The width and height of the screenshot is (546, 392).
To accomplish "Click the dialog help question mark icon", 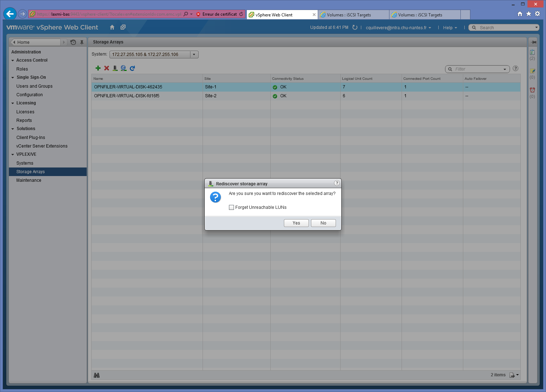I will [336, 183].
